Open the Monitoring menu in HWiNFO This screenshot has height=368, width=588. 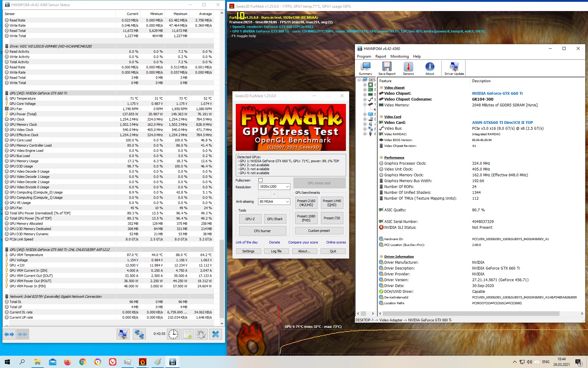[x=399, y=56]
